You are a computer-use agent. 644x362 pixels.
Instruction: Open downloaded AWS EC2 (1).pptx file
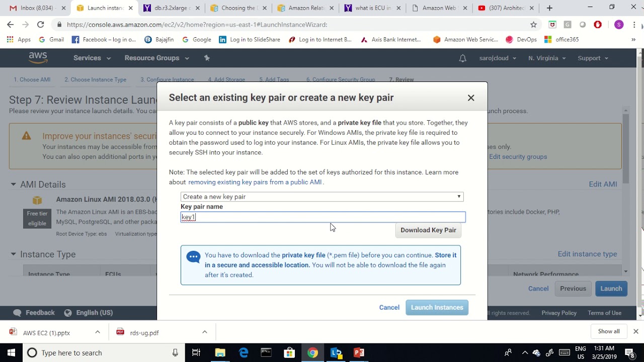46,333
